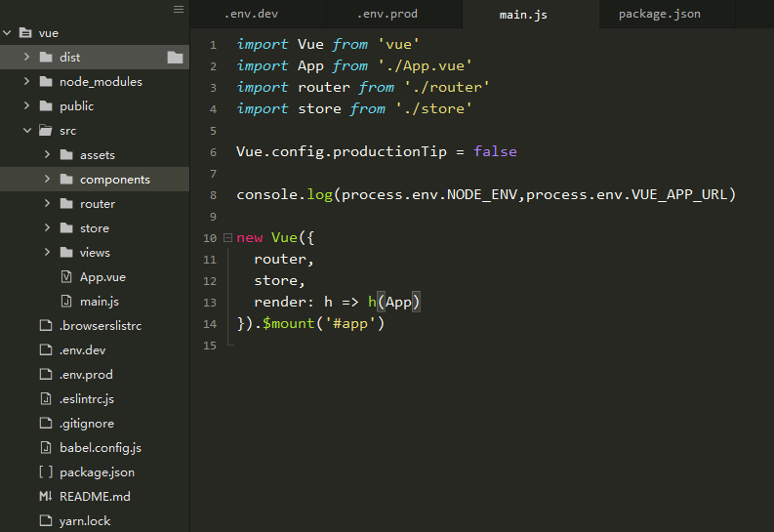Click the yarn.lock file icon
Viewport: 774px width, 532px height.
[46, 520]
